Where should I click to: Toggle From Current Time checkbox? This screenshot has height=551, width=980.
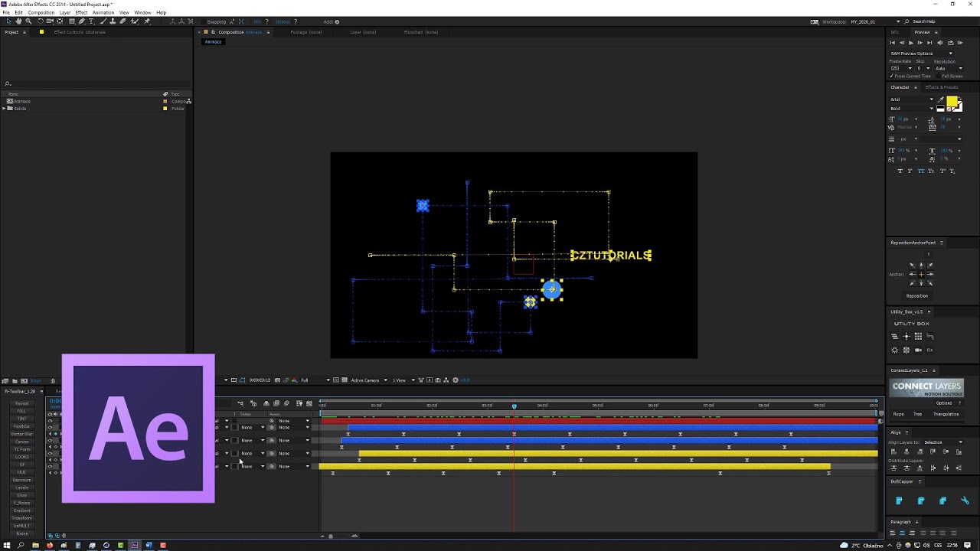tap(891, 76)
